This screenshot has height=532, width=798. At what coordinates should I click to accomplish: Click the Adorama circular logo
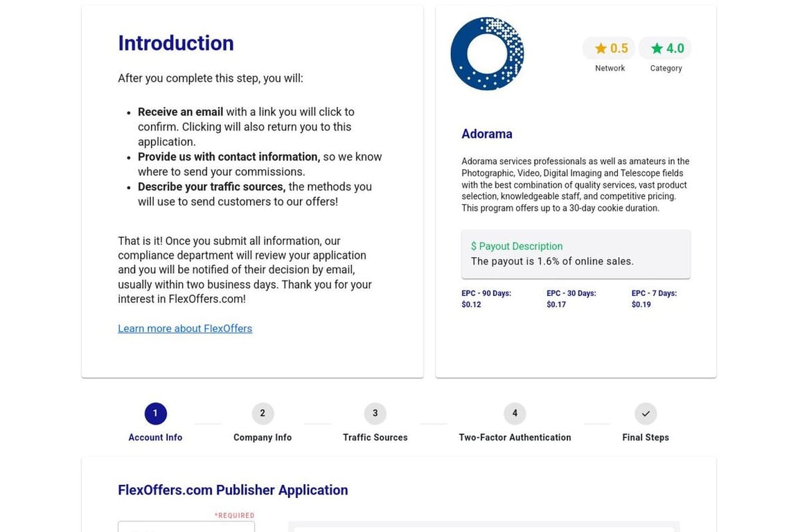[x=487, y=53]
